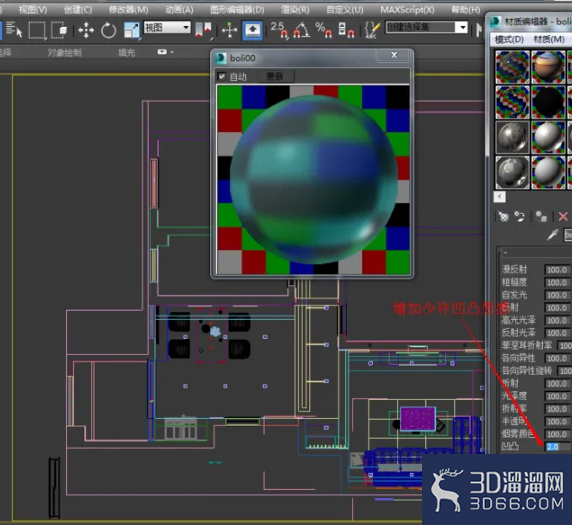The height and width of the screenshot is (525, 572).
Task: Open the 创建选择集 dropdown arrow
Action: click(463, 27)
